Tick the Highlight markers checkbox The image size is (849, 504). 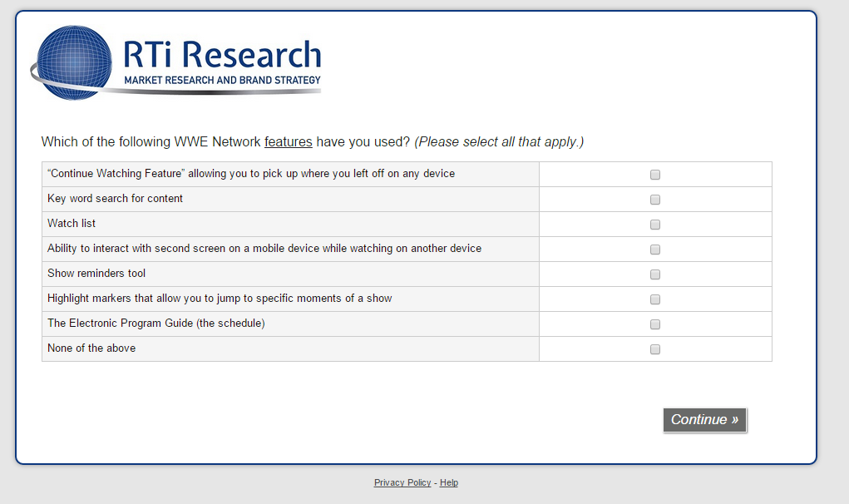655,299
